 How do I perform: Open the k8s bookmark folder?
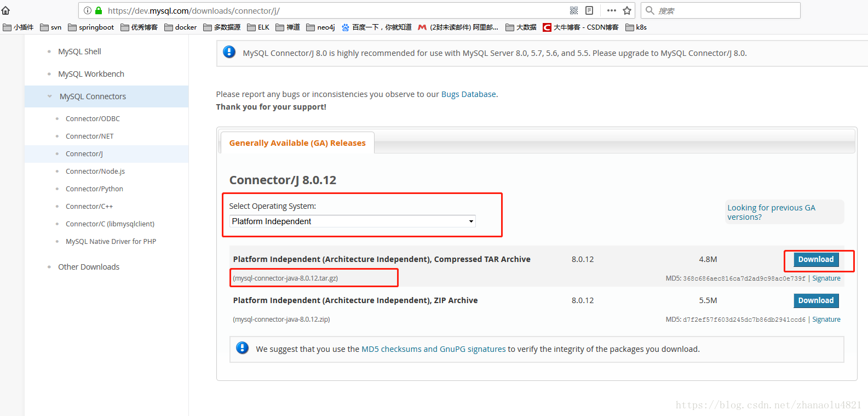636,27
